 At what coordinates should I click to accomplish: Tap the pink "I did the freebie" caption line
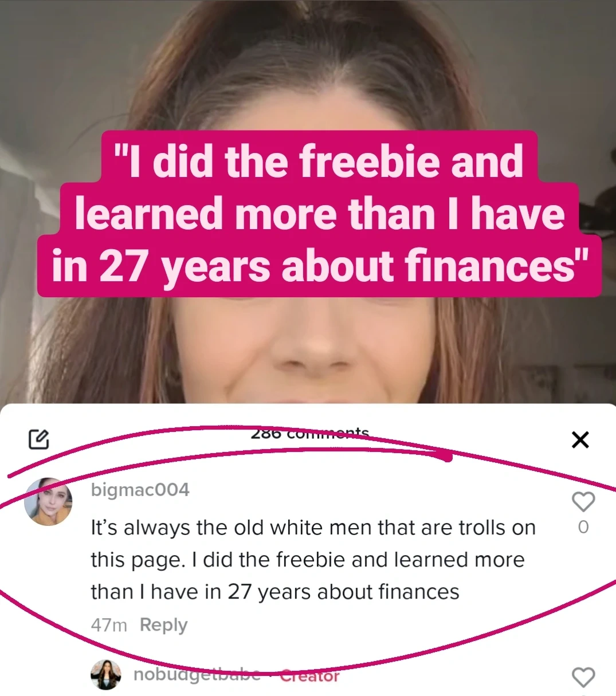point(319,160)
